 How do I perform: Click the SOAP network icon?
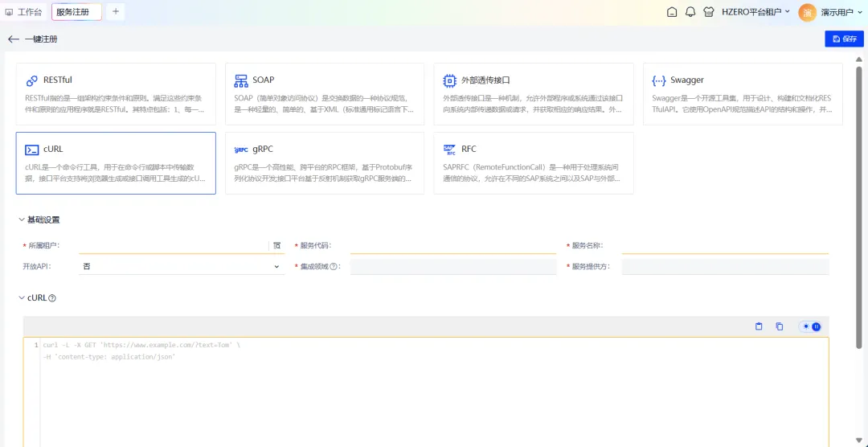click(x=241, y=81)
